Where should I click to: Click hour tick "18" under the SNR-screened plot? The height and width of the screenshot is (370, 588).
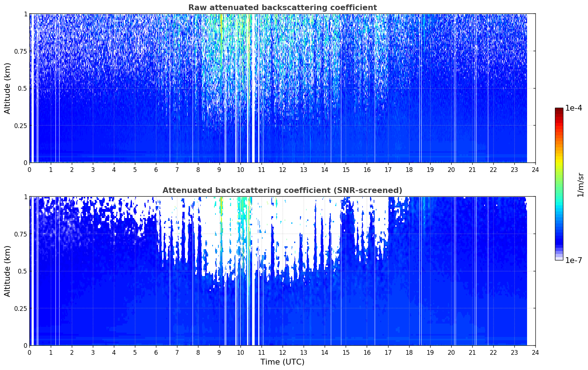point(409,352)
